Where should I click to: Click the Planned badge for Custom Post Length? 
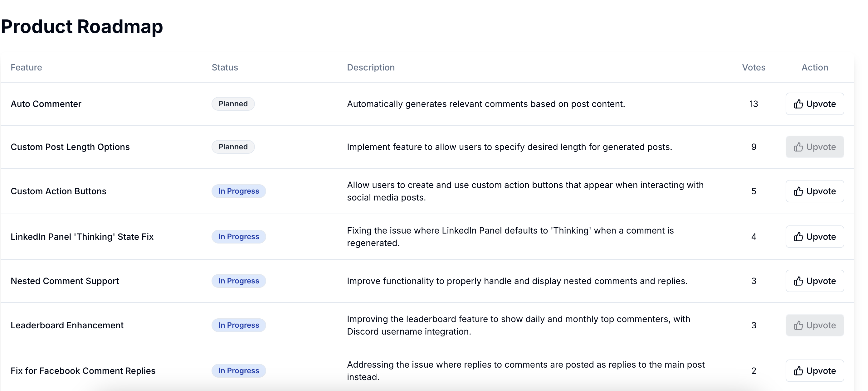233,147
